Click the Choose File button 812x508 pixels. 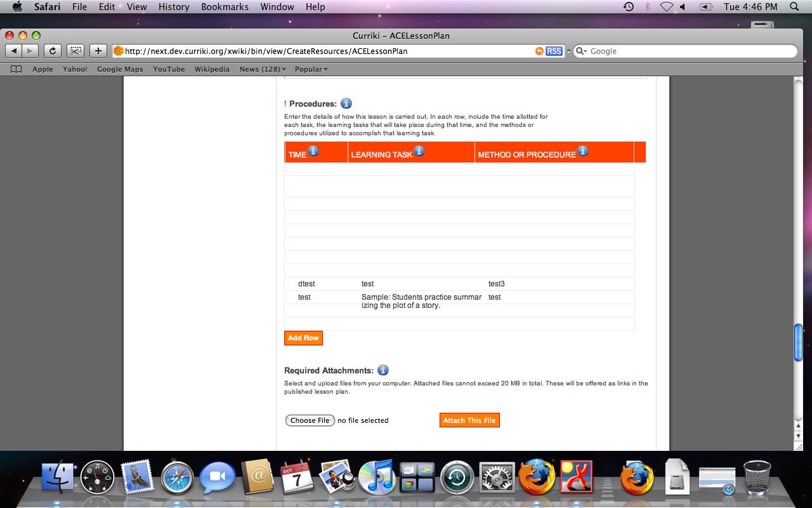coord(310,420)
